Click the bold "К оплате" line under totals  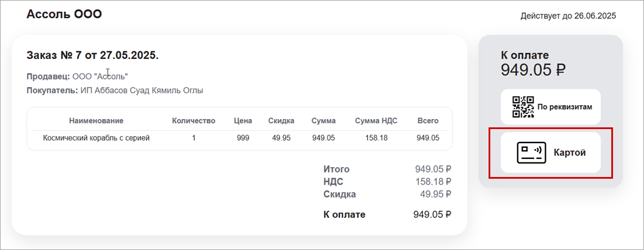(344, 214)
